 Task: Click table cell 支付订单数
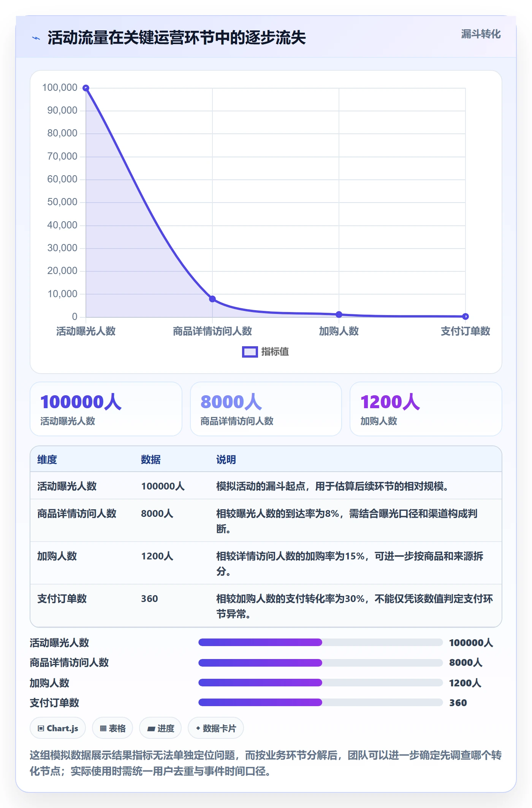pos(62,599)
